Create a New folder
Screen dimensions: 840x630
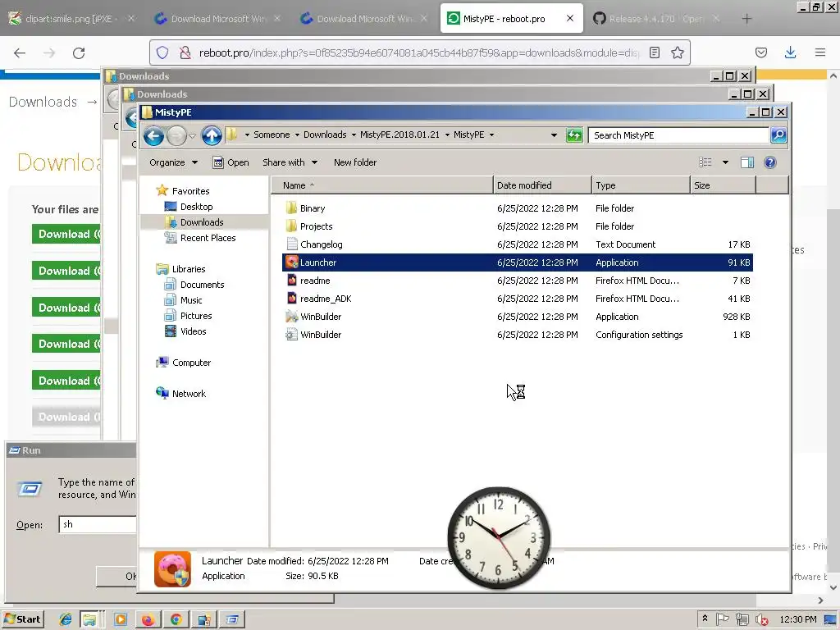click(x=354, y=162)
